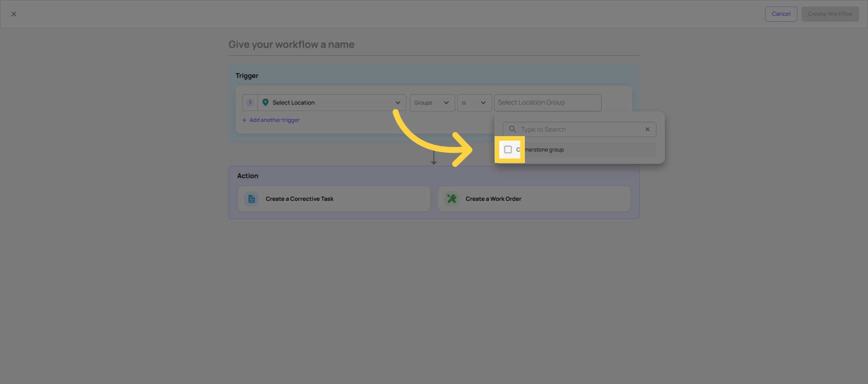Viewport: 868px width, 384px height.
Task: Click the Type to Search field
Action: tap(579, 129)
